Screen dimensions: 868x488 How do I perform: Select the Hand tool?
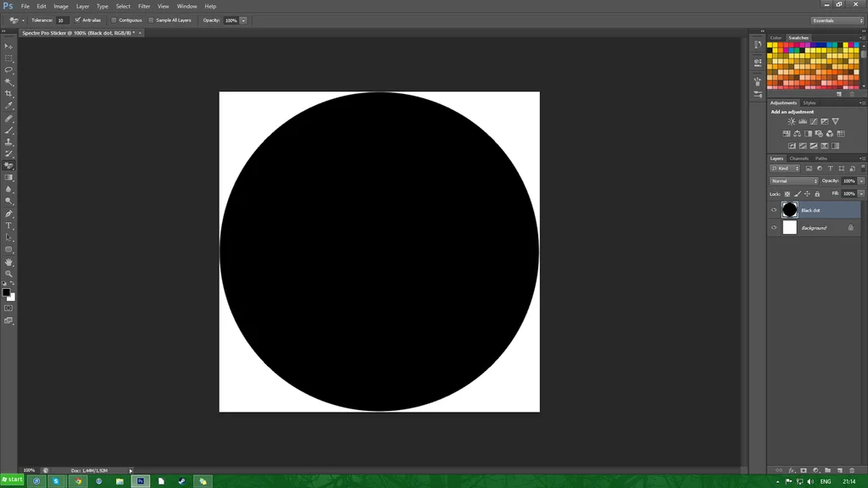pos(8,263)
